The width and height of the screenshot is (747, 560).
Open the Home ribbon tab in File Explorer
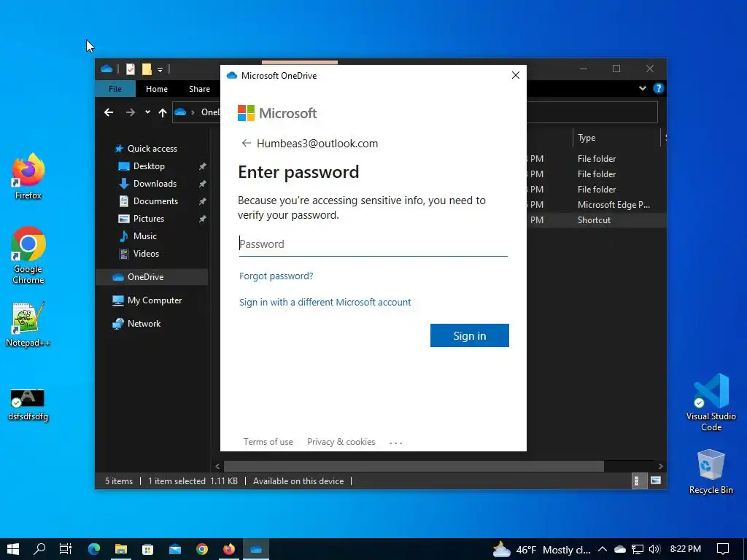click(157, 89)
